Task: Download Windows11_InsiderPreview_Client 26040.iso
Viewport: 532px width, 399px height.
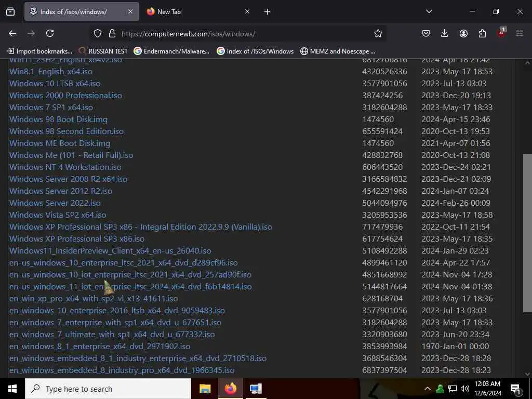Action: 110,251
